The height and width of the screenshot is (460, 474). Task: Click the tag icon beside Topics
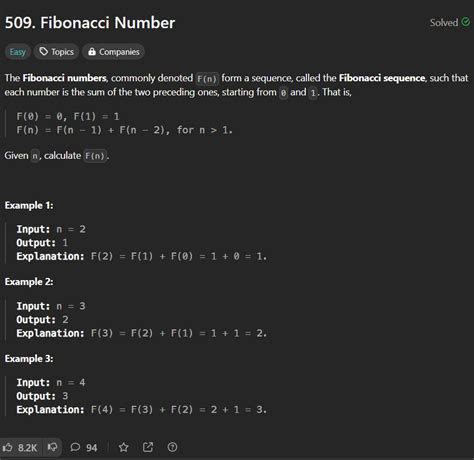(44, 52)
